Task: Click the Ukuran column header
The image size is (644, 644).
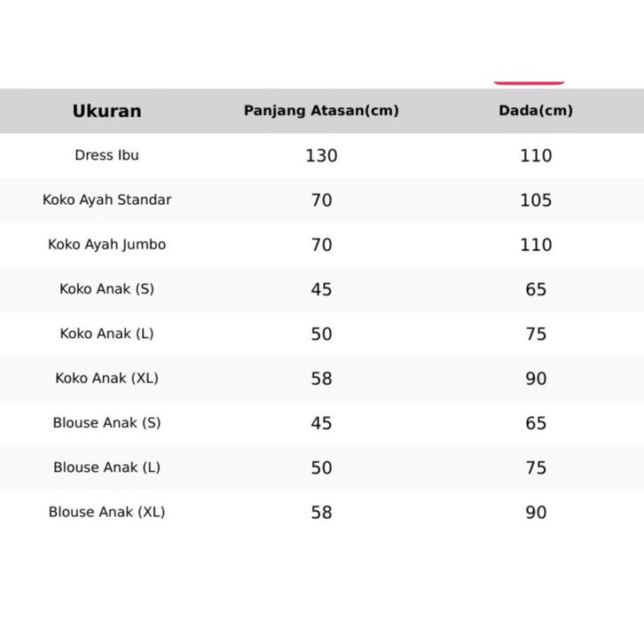Action: coord(106,111)
